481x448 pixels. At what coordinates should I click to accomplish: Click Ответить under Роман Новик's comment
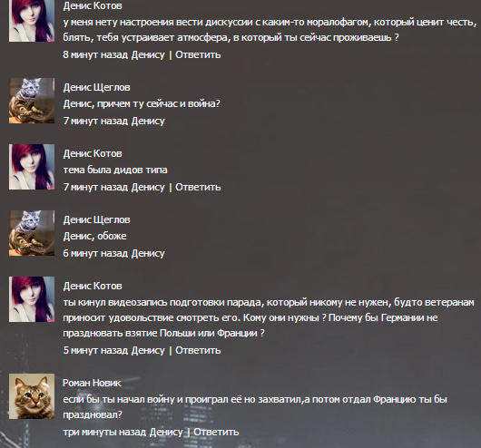pyautogui.click(x=216, y=432)
